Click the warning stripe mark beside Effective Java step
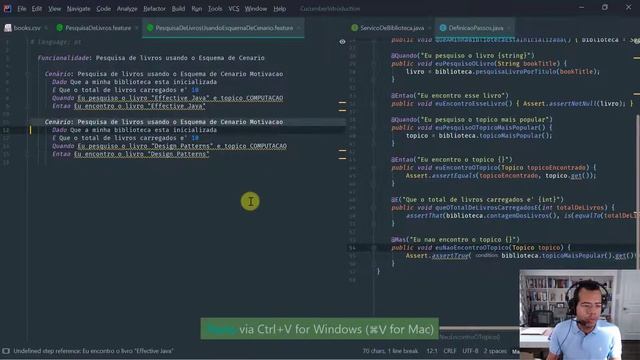The image size is (640, 360). pyautogui.click(x=342, y=102)
